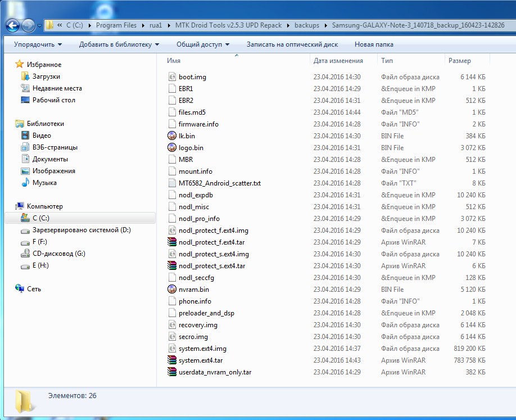The width and height of the screenshot is (516, 420).
Task: Click Записать на оптический диск
Action: 292,44
